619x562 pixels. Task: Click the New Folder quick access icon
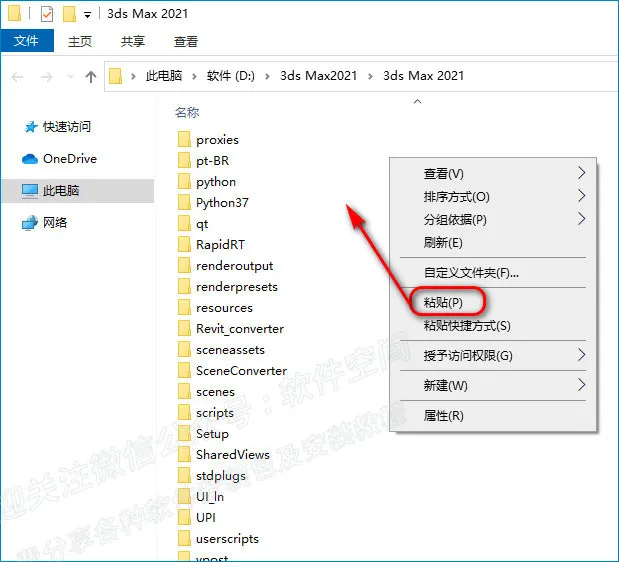click(x=69, y=14)
